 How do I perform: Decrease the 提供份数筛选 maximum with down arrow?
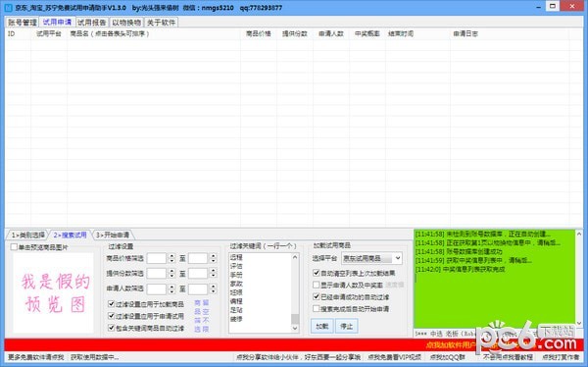tap(213, 276)
